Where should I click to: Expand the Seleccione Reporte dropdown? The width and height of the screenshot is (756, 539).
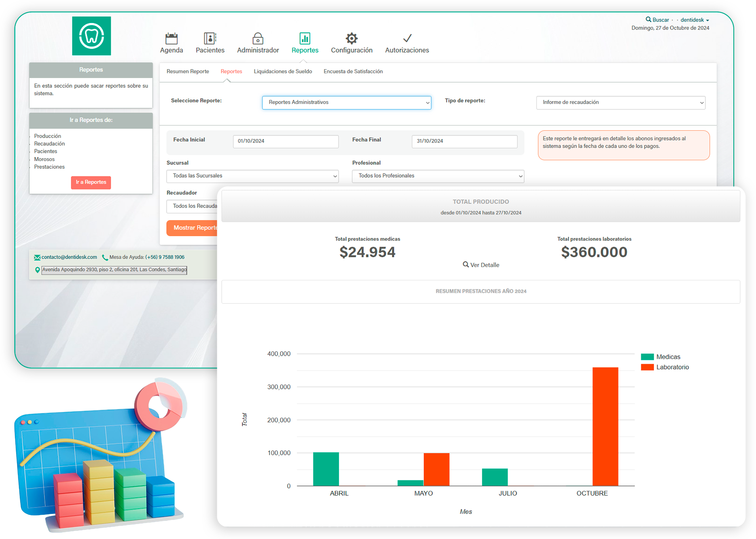click(x=346, y=103)
